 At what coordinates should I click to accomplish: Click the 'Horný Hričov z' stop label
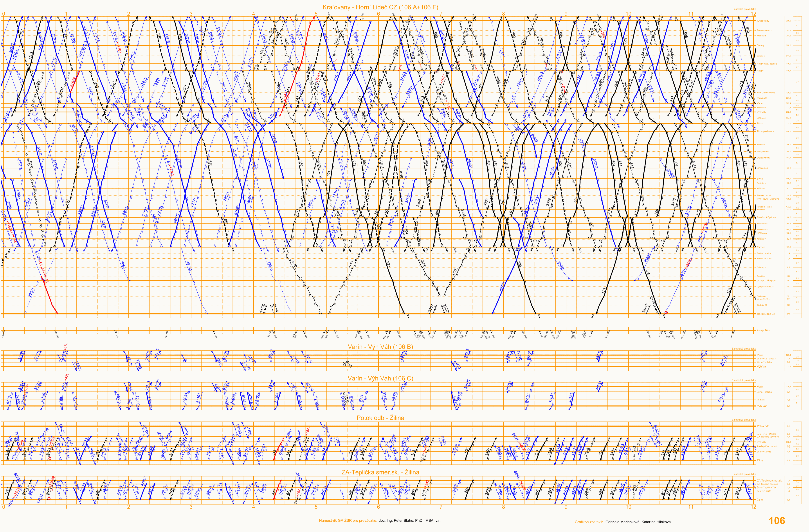coord(763,152)
